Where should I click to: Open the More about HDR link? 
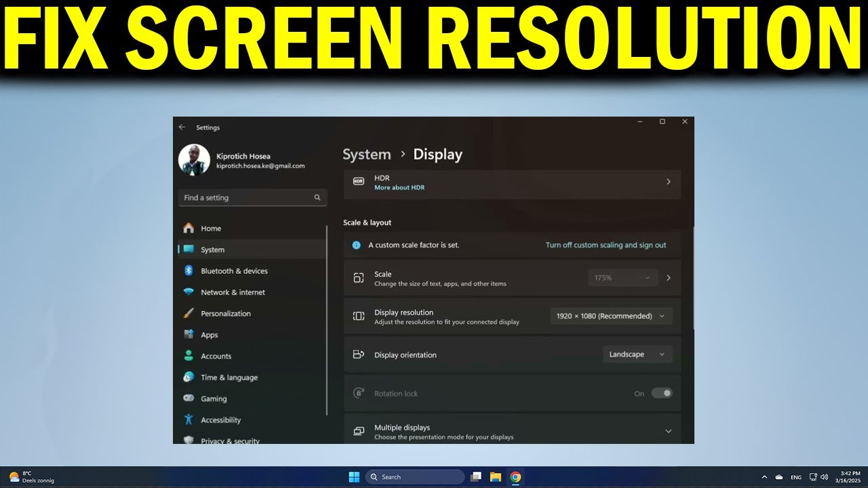point(399,188)
